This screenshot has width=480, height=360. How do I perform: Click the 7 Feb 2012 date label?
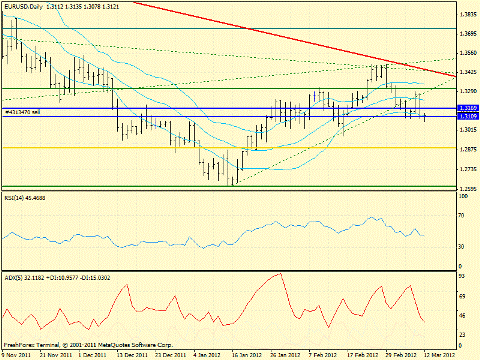(323, 355)
